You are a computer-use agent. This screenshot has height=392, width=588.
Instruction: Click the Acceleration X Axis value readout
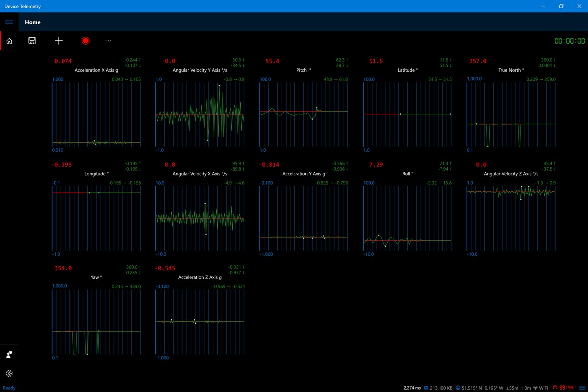[x=63, y=61]
